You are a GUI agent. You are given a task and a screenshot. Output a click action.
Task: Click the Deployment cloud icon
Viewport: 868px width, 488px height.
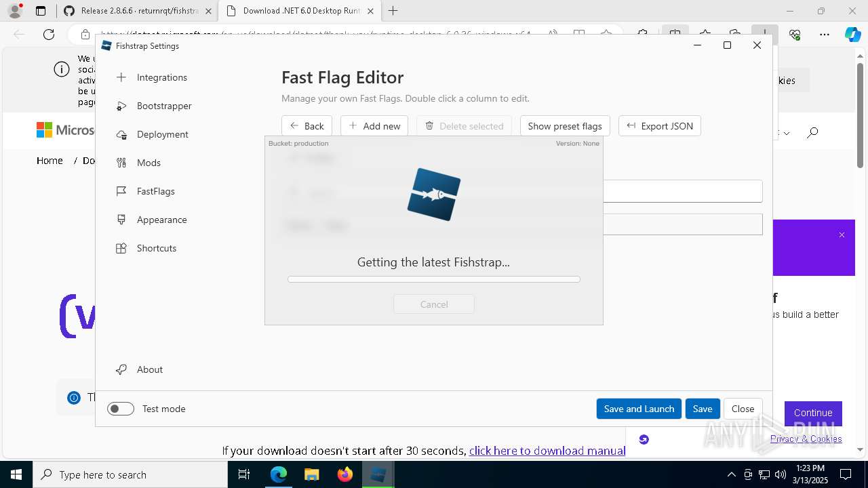121,134
